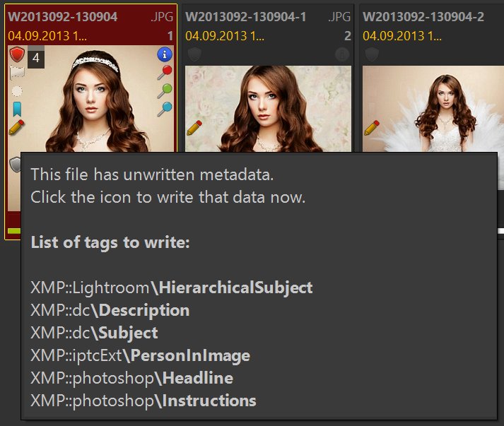Click 'Click the icon to write that data now.'

click(x=168, y=197)
